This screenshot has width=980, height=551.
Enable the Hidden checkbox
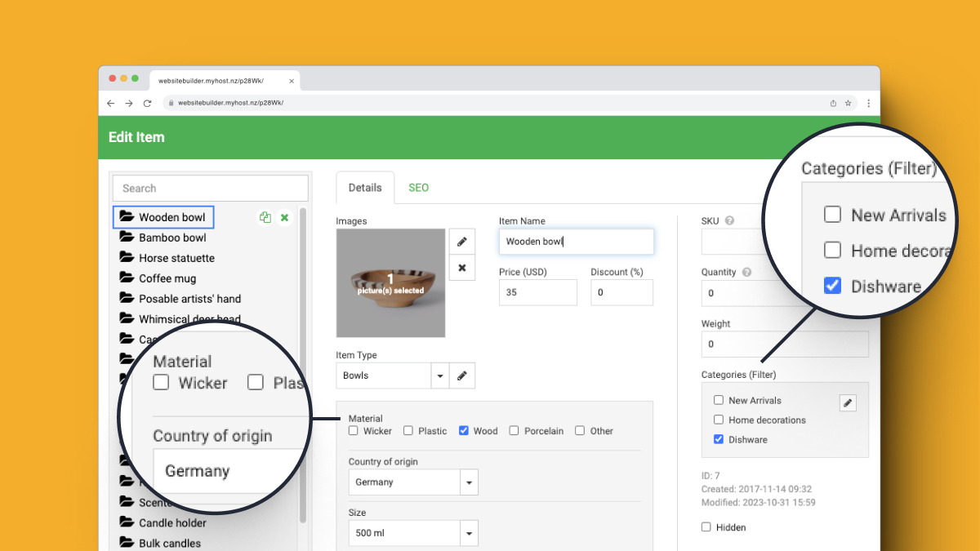click(x=706, y=527)
